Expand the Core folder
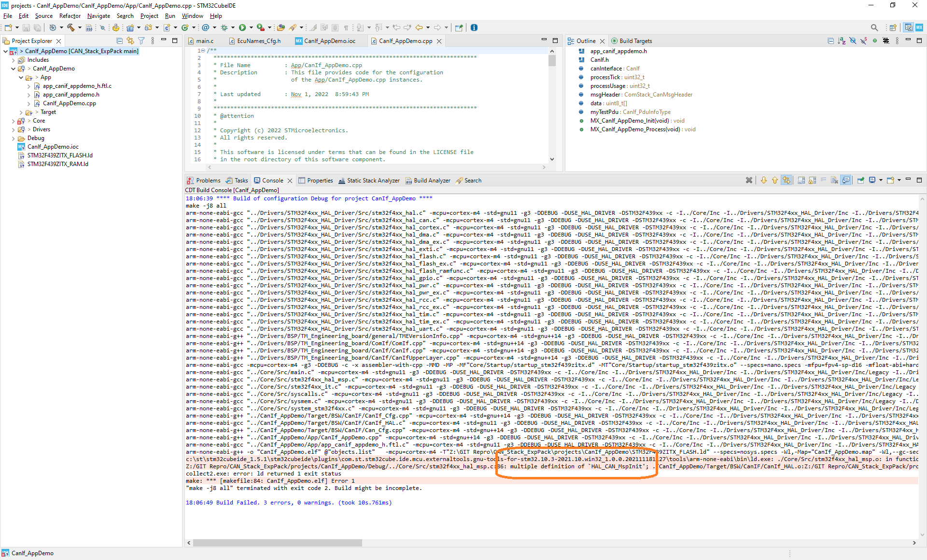The height and width of the screenshot is (560, 927). coord(13,121)
